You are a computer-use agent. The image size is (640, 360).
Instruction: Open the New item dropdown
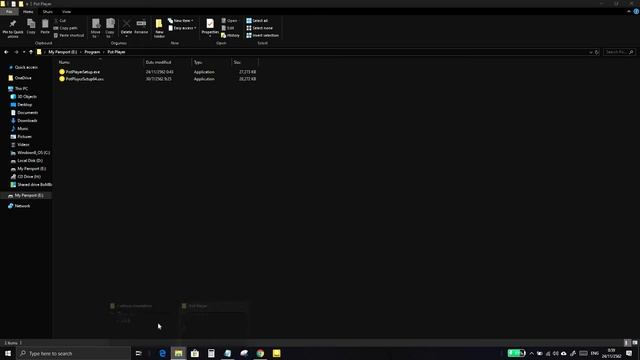(x=181, y=20)
